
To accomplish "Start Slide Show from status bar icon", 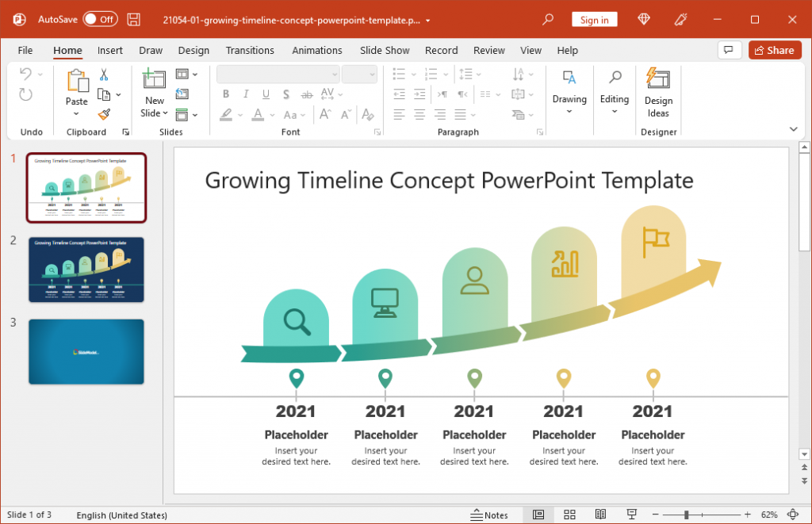I will tap(631, 514).
